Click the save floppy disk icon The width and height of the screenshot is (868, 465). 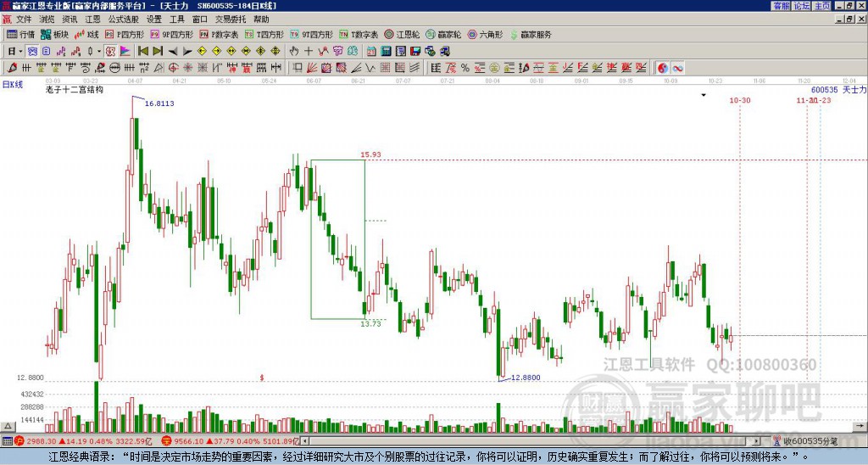tap(415, 52)
